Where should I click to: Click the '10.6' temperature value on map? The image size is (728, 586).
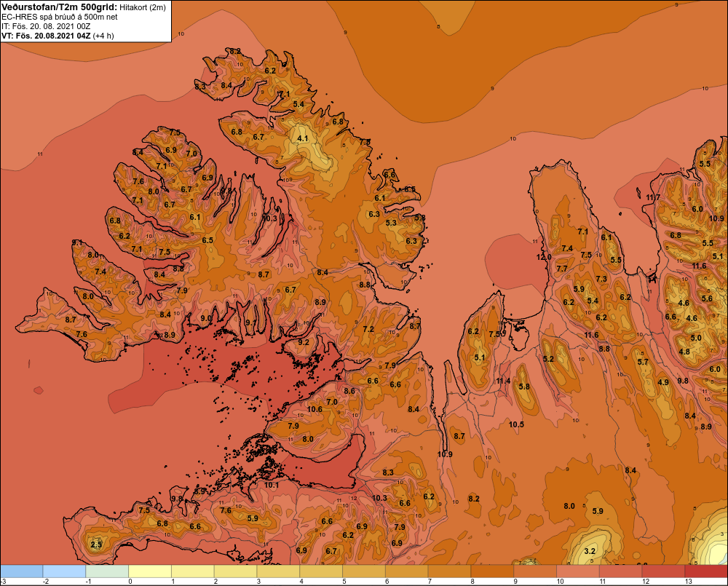click(314, 409)
